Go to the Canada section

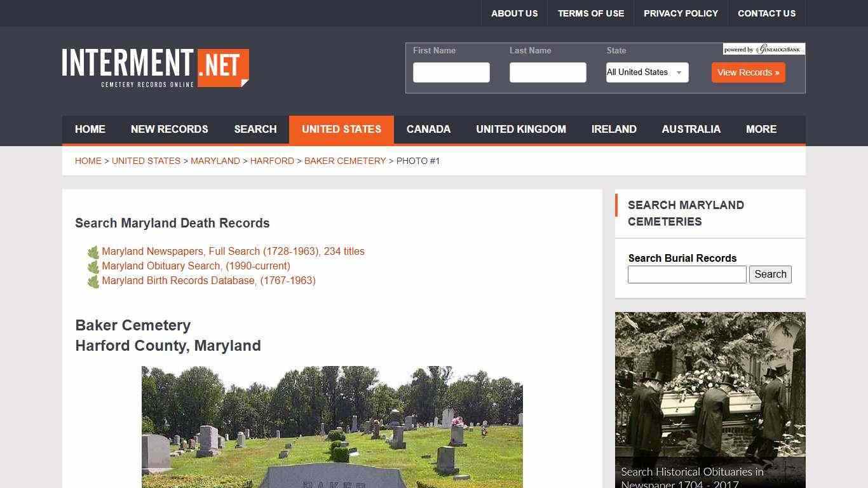point(428,130)
